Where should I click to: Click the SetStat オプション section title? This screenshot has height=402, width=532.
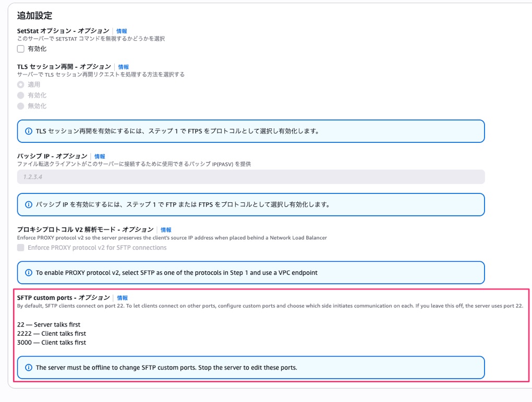[x=63, y=31]
